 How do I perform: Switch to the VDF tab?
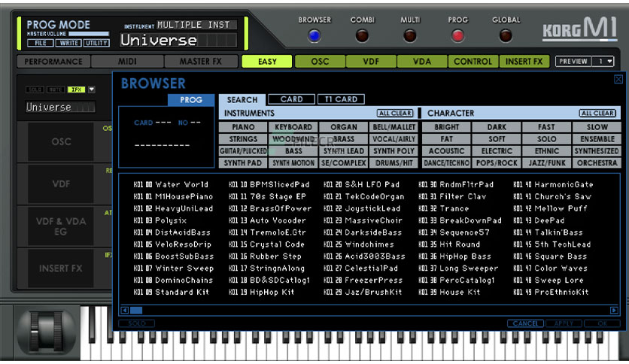(371, 62)
